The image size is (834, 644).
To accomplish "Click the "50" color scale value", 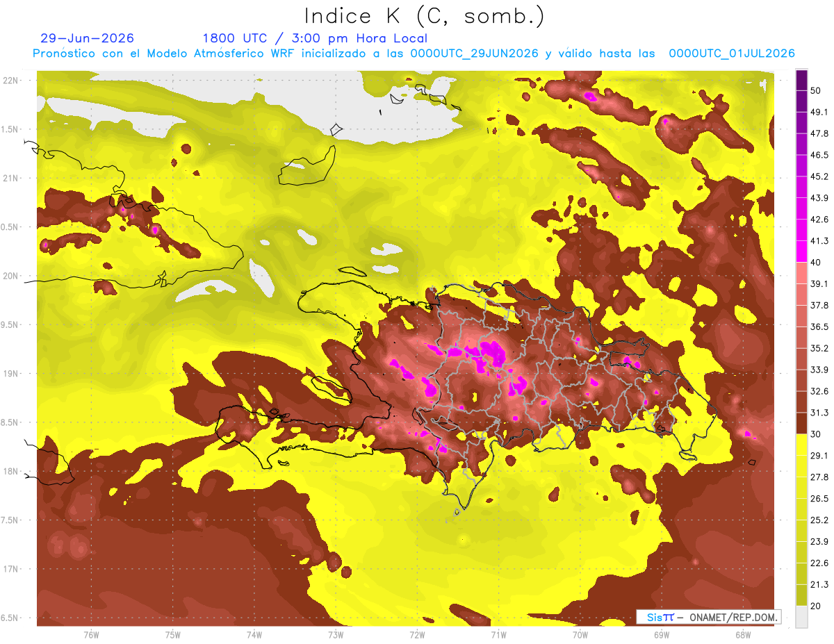I will pos(817,92).
